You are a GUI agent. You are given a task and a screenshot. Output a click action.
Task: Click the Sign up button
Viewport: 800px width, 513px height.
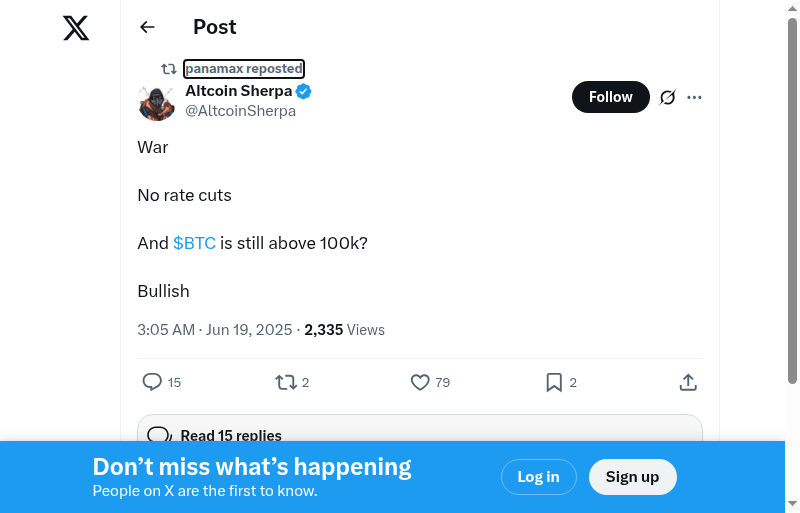(632, 477)
